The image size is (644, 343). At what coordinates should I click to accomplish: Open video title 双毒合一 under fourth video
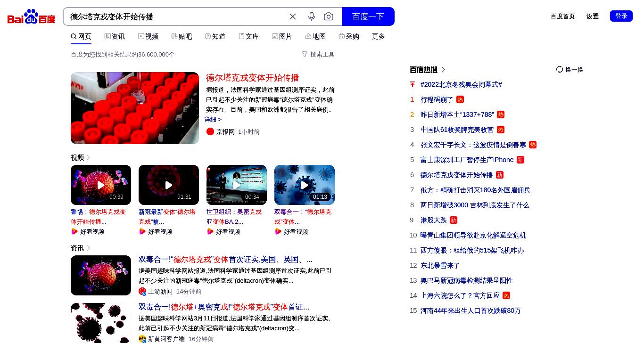pyautogui.click(x=303, y=217)
